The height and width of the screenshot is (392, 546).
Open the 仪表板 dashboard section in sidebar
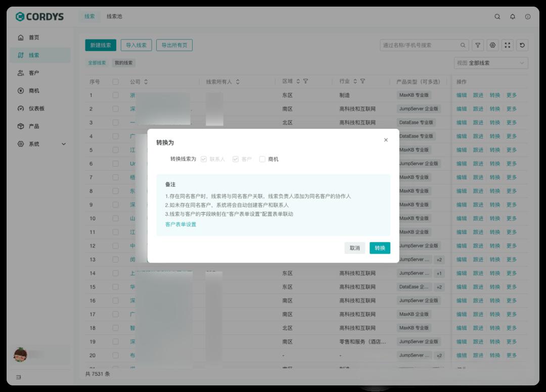33,108
